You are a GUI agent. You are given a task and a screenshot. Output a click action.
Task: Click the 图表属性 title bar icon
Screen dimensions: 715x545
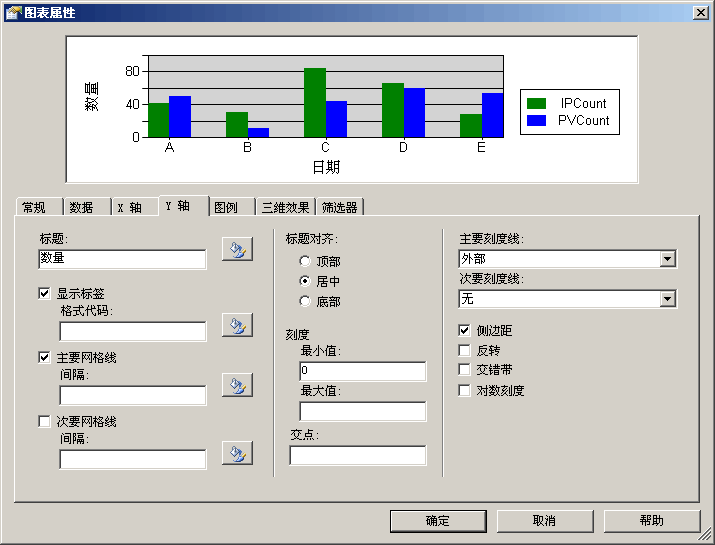pos(13,13)
